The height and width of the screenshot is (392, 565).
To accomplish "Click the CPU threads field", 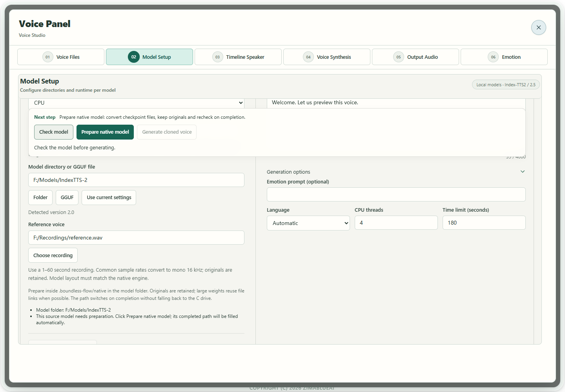I will pos(396,223).
